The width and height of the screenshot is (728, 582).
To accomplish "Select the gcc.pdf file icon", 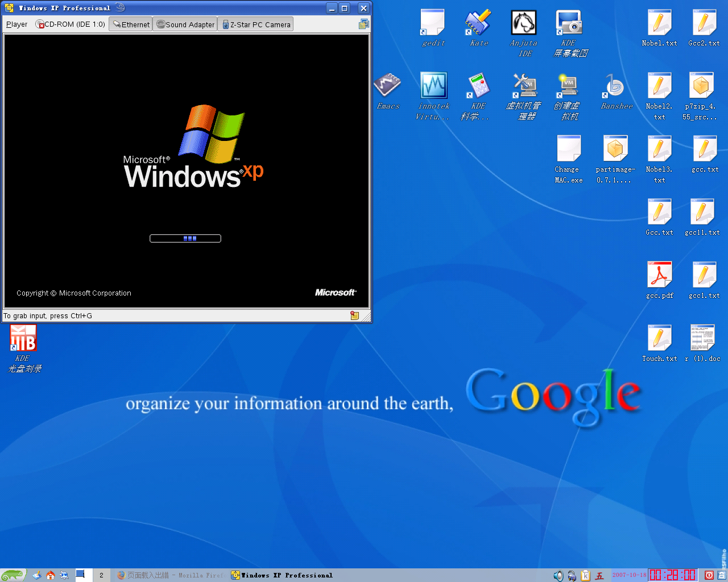I will coord(659,281).
